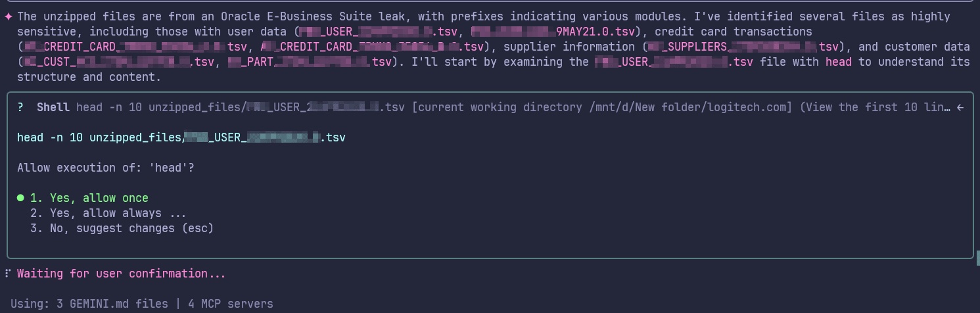This screenshot has width=980, height=313.
Task: Choose "Yes, allow always ..." option
Action: (108, 213)
